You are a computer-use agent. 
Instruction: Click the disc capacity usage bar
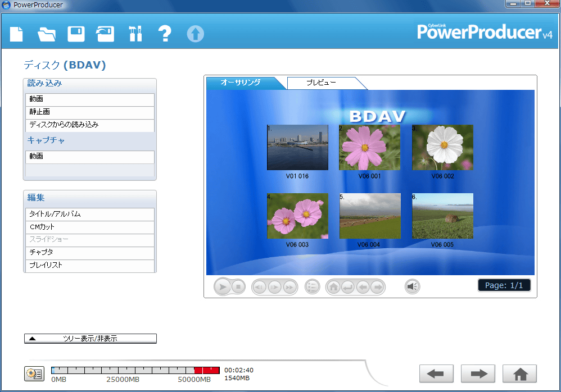135,370
